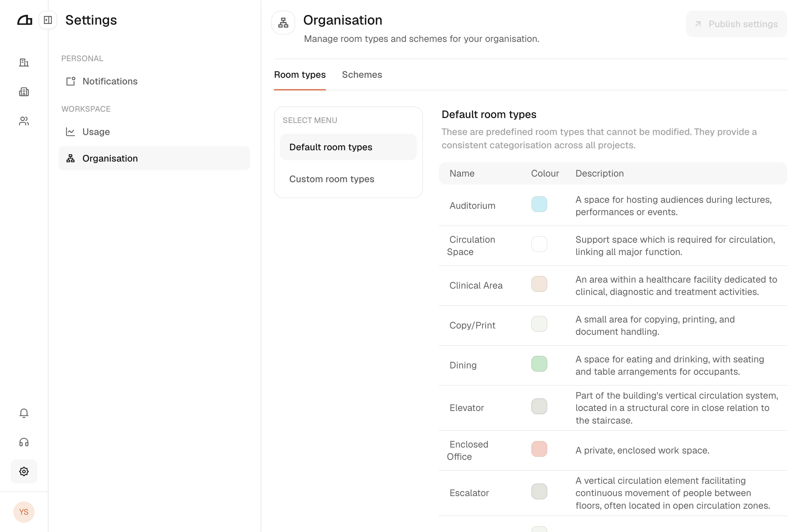This screenshot has height=532, width=798.
Task: Click 'A private, enclosed work space.' description
Action: coord(642,450)
